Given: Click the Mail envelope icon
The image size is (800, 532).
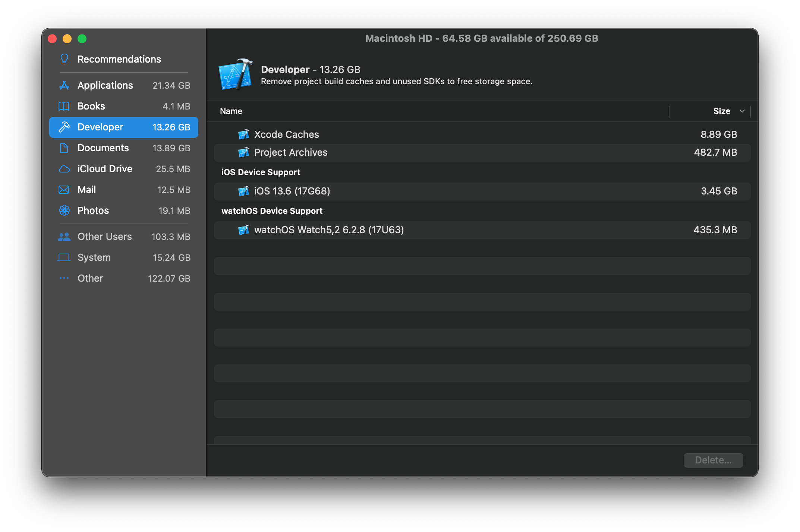Looking at the screenshot, I should coord(64,190).
